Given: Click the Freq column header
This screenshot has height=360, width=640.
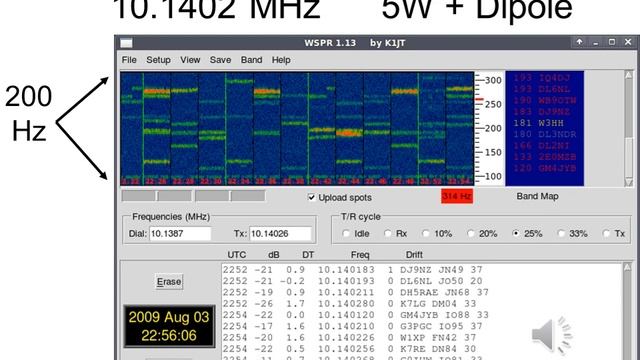Looking at the screenshot, I should pos(360,255).
